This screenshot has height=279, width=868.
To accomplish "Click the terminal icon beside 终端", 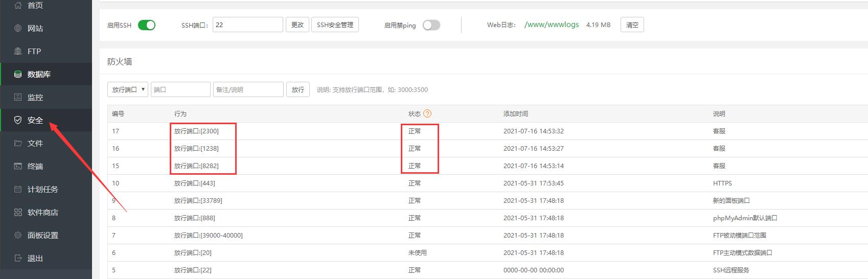I will tap(18, 166).
